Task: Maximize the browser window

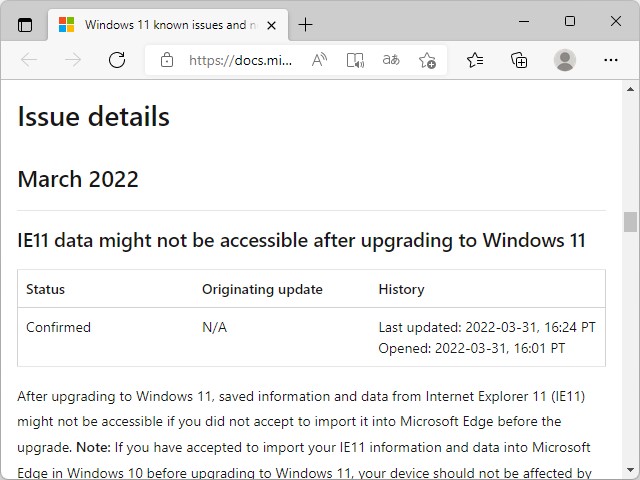Action: pyautogui.click(x=569, y=21)
